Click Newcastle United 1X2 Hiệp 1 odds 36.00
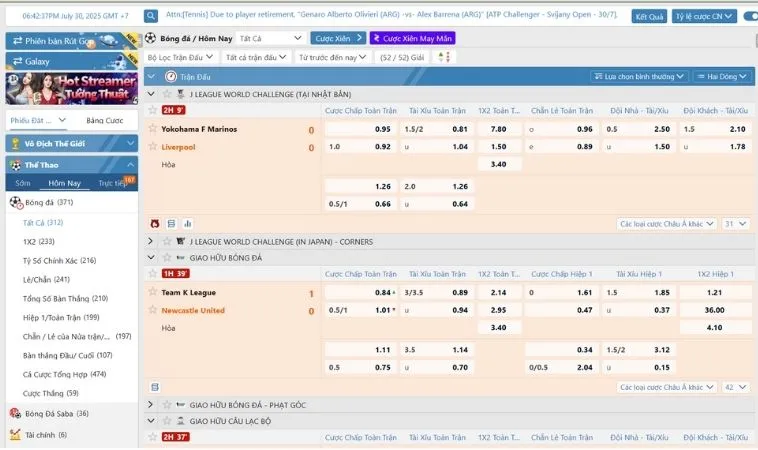 coord(714,310)
